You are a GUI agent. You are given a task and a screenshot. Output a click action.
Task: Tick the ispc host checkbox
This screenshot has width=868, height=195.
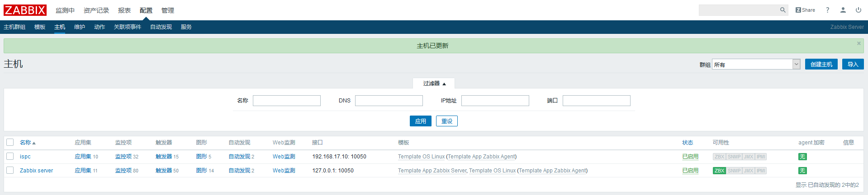click(10, 156)
